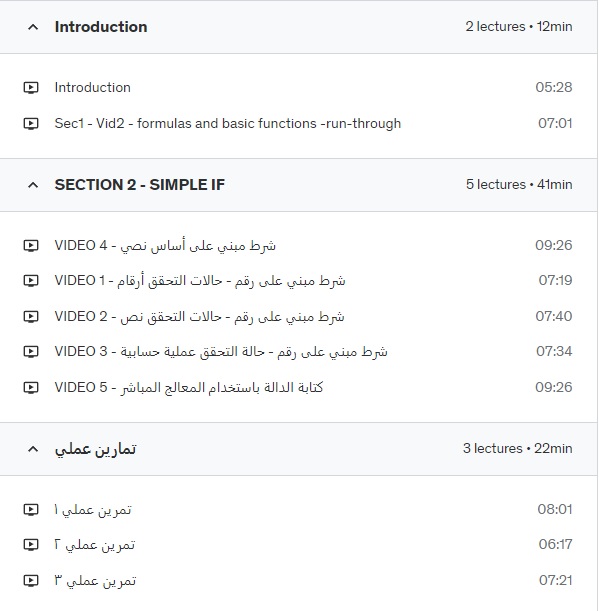
Task: Collapse the SECTION 2 - SIMPLE IF chevron
Action: click(33, 185)
